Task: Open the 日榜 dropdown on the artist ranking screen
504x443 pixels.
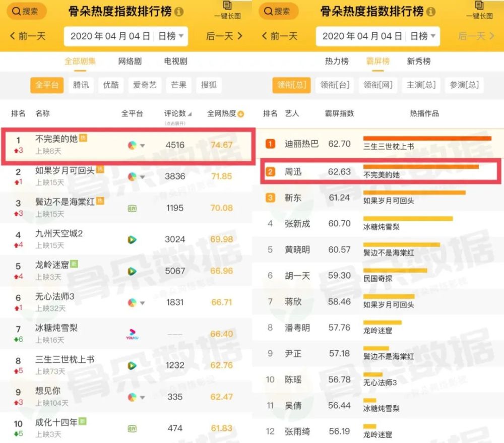Action: (x=423, y=36)
